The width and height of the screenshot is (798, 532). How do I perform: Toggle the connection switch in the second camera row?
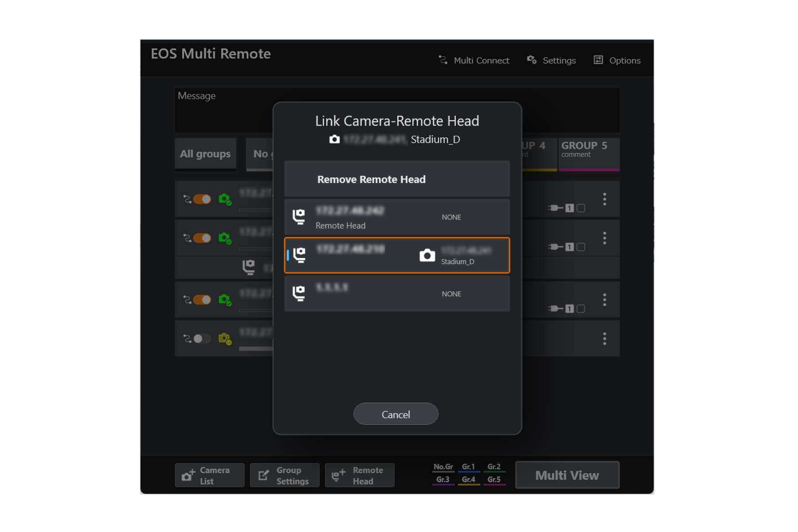point(202,238)
